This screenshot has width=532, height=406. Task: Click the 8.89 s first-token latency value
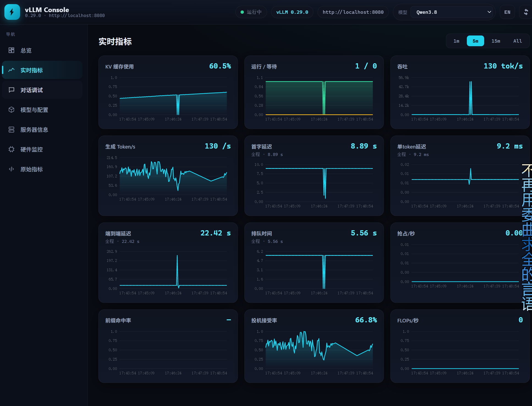click(x=364, y=146)
